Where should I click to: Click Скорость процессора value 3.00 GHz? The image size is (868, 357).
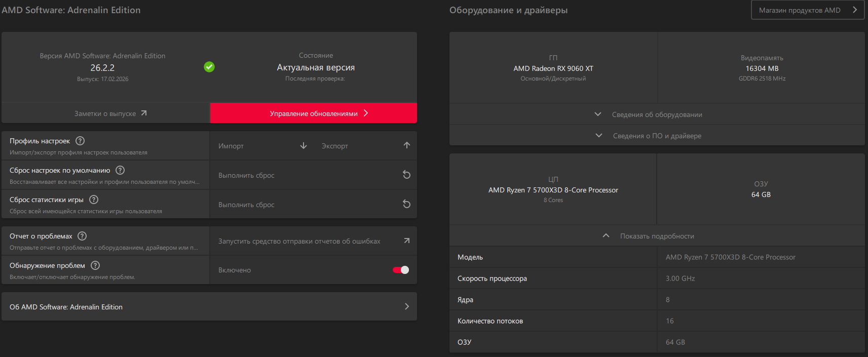click(681, 279)
